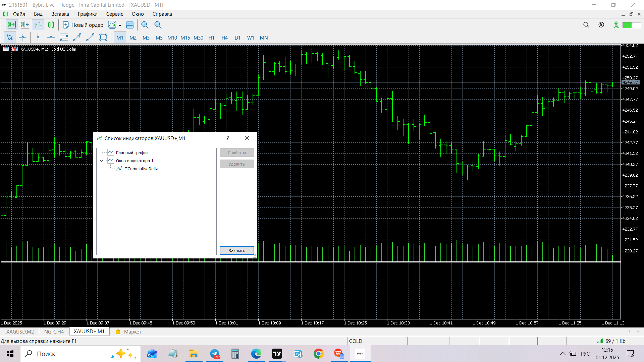Viewport: 644px width, 362px height.
Task: Zoom in on the chart
Action: [x=145, y=25]
